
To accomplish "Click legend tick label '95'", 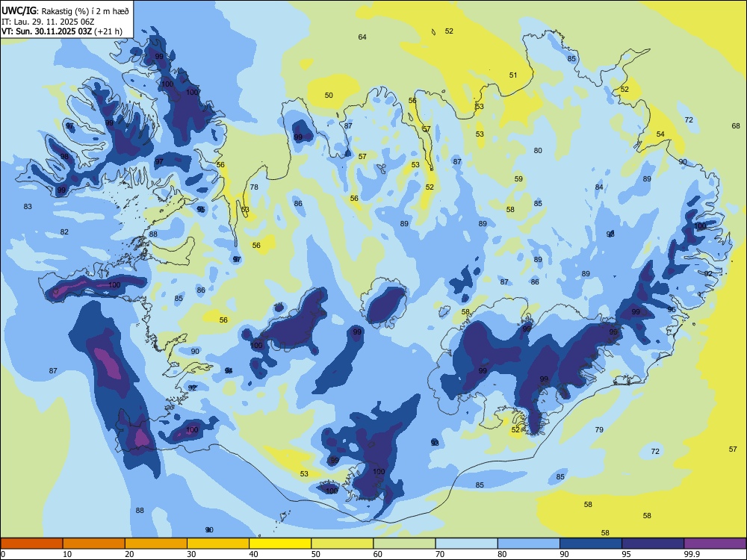I will coord(626,554).
